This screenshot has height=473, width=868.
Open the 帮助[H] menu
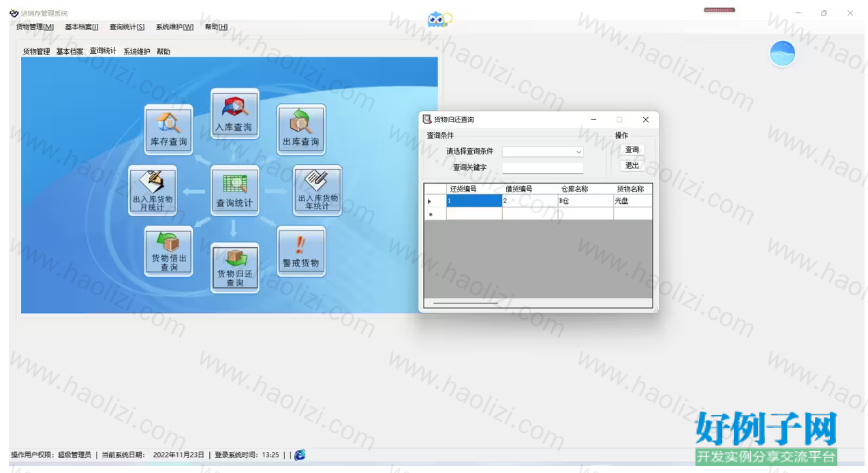pyautogui.click(x=216, y=27)
